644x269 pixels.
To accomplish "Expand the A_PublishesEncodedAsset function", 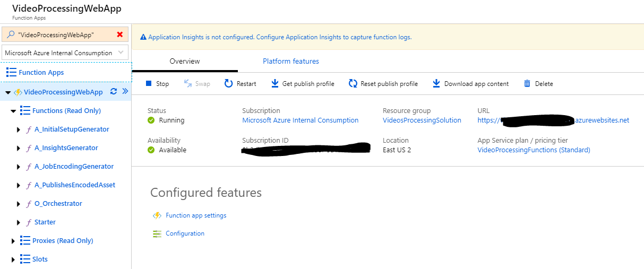I will (x=20, y=185).
